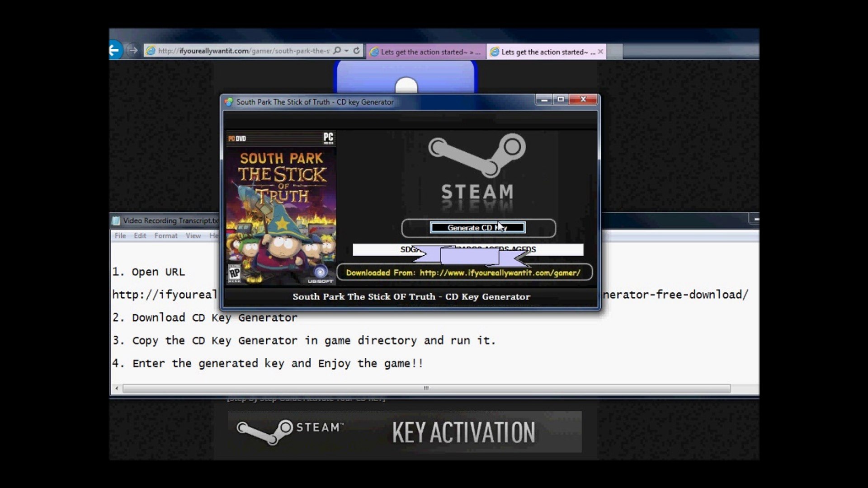
Task: Close the active browser tab with X
Action: (x=600, y=52)
